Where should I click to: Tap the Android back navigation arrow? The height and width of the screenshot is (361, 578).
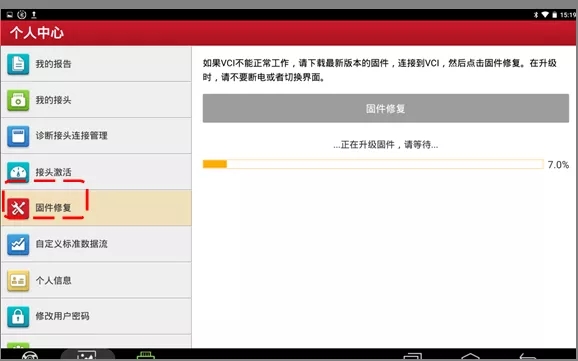point(527,357)
